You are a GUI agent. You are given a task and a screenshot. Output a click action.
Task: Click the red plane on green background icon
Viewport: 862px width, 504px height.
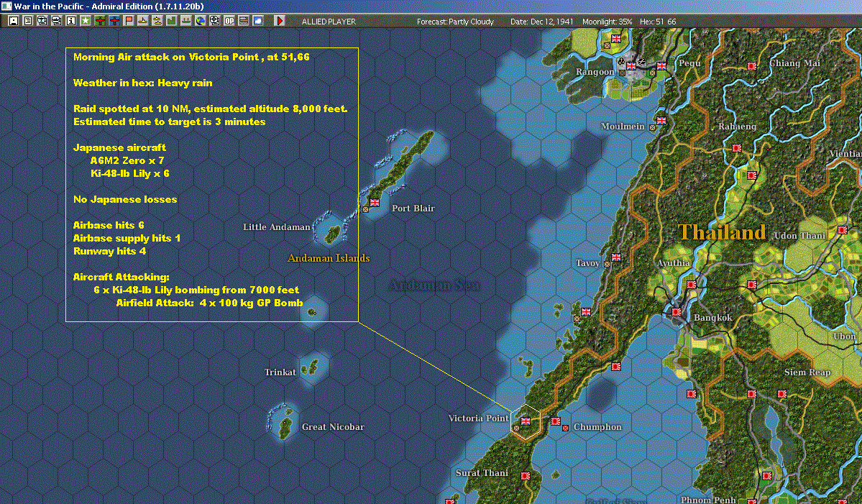point(100,21)
